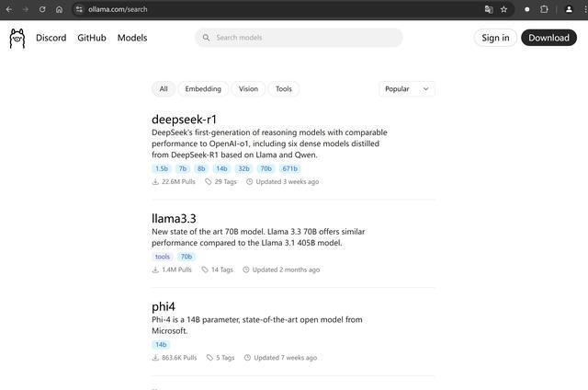
Task: Click the '863.6K Pulls' text
Action: tap(179, 358)
